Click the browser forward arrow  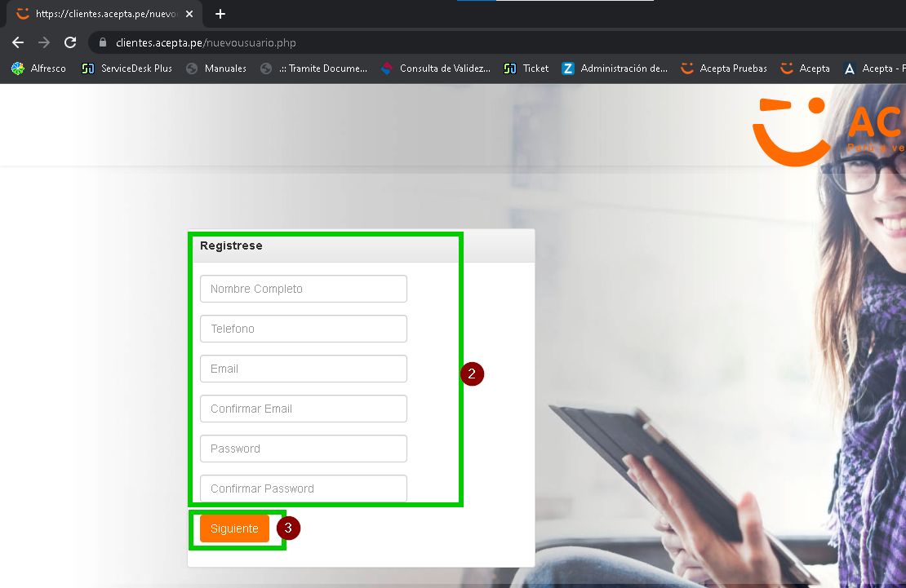pos(44,42)
